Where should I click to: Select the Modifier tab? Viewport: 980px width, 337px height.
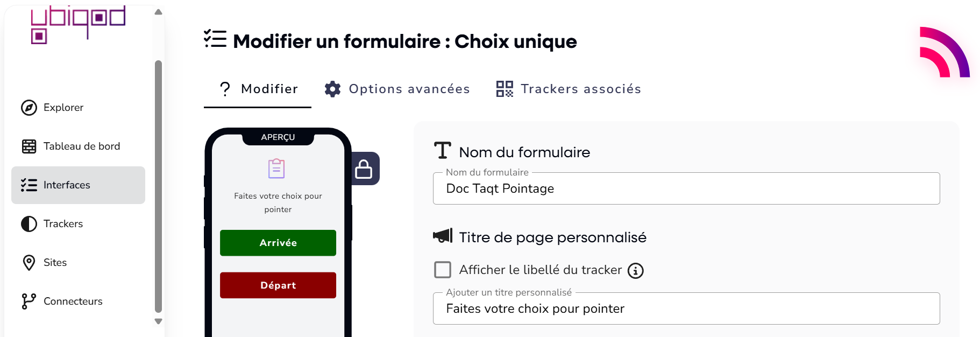click(258, 89)
